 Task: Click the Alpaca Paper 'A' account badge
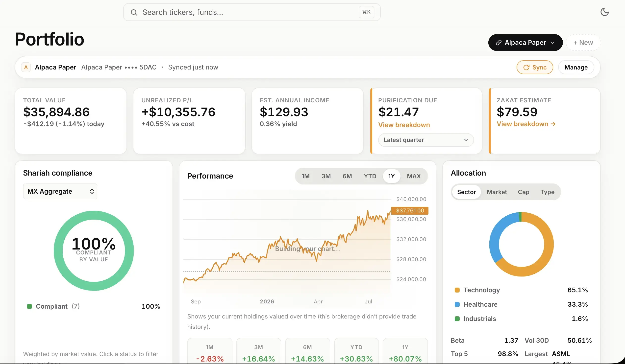coord(26,68)
